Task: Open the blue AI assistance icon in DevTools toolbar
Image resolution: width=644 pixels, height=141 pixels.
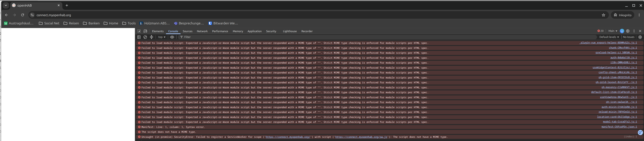Action: tap(622, 31)
